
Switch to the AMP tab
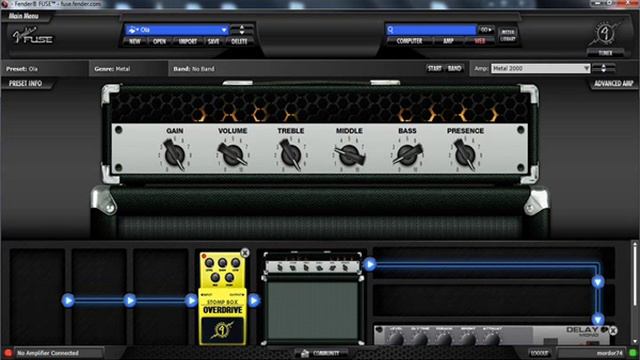449,41
